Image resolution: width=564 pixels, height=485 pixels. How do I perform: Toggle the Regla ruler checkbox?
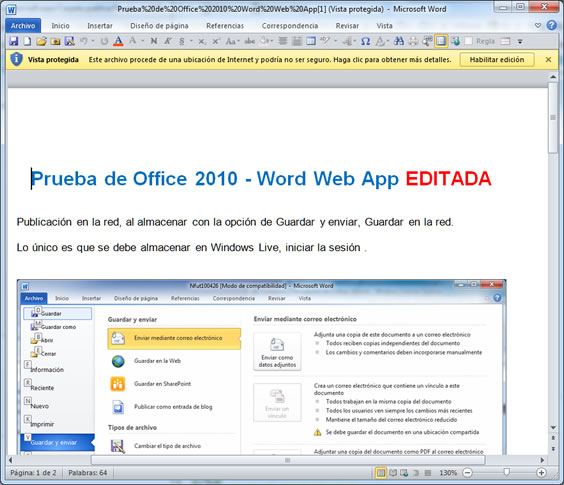[468, 41]
